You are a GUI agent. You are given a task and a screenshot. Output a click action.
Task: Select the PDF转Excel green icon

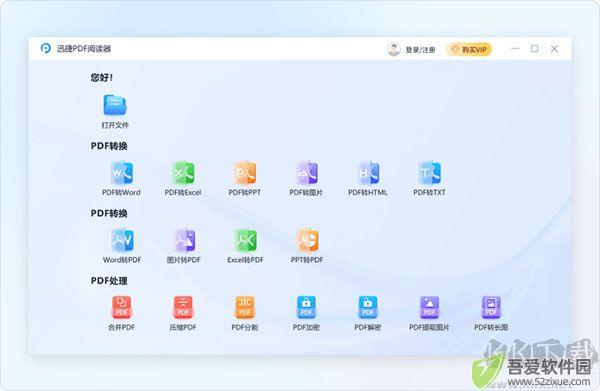click(x=183, y=173)
